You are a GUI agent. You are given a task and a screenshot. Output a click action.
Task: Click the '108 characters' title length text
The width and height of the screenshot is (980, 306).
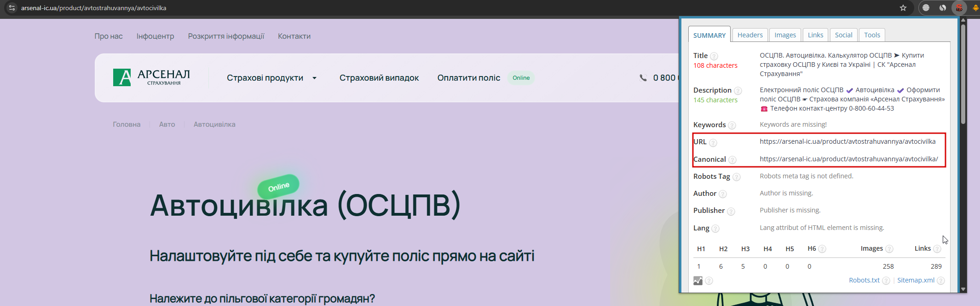click(715, 65)
